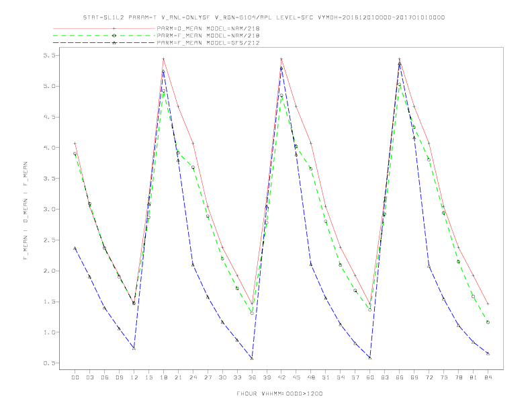Click x-axis tick label 18

tap(163, 377)
